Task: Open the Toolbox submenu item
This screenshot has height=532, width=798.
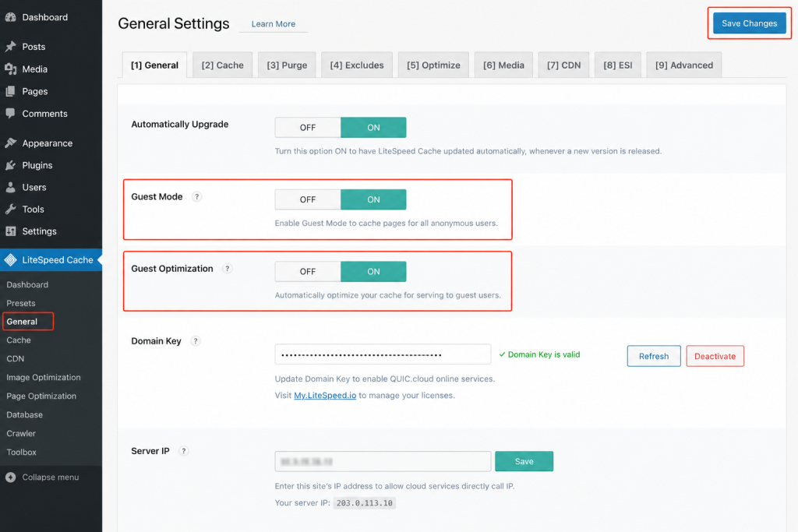Action: tap(21, 452)
